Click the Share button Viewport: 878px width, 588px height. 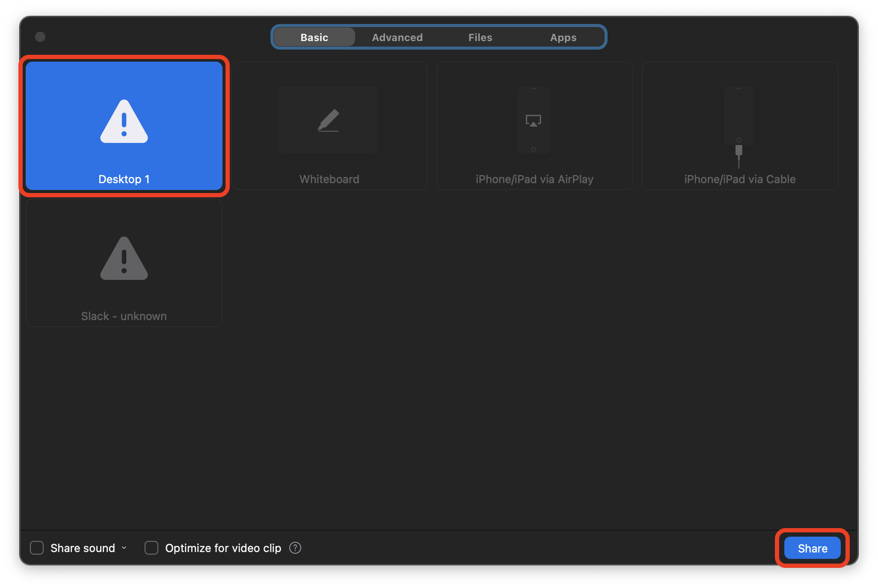(x=812, y=548)
